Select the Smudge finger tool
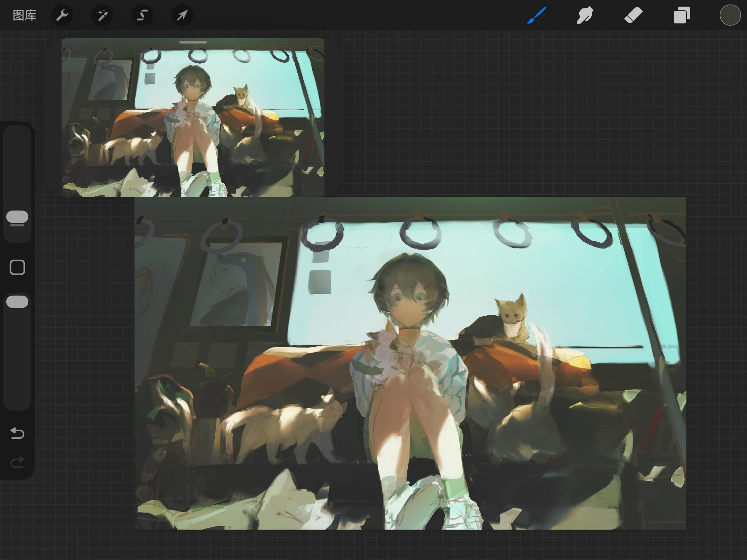747x560 pixels. [x=585, y=15]
